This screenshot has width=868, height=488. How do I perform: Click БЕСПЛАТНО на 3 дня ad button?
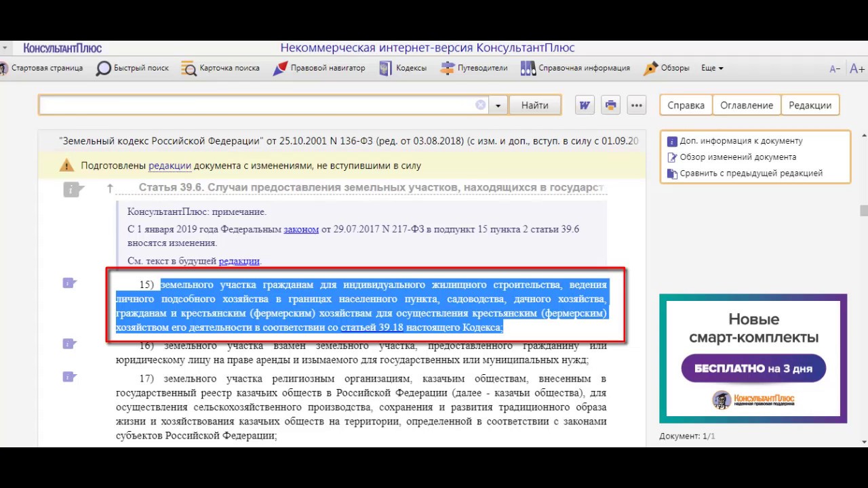point(753,369)
